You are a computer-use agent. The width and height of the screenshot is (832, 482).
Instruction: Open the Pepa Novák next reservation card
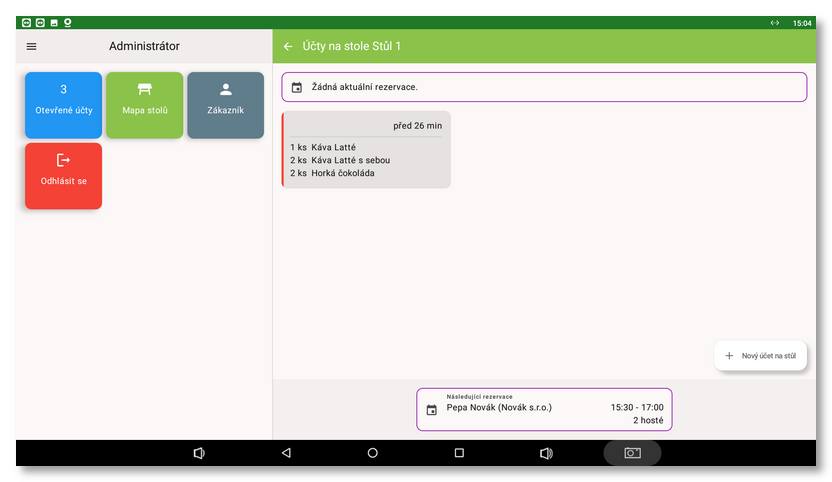[544, 409]
